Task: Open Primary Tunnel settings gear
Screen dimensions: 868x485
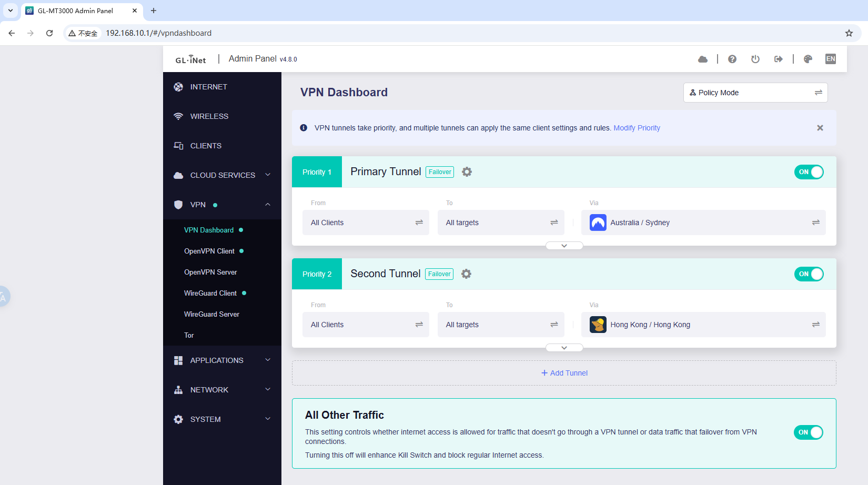Action: pyautogui.click(x=467, y=172)
